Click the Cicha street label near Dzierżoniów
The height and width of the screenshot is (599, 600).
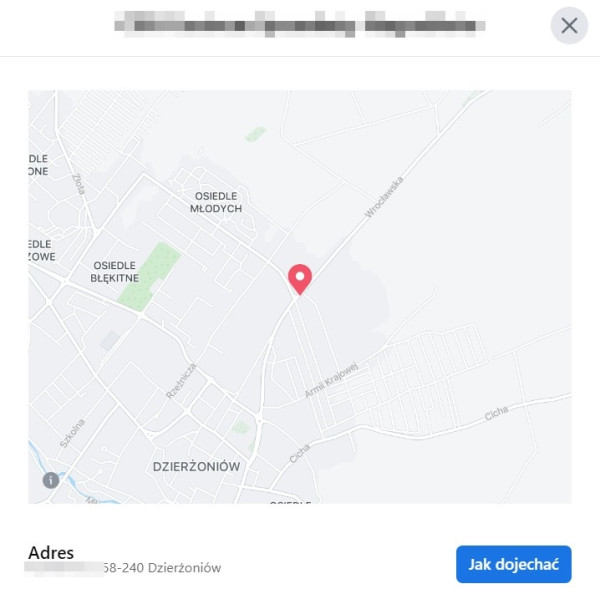coord(300,454)
